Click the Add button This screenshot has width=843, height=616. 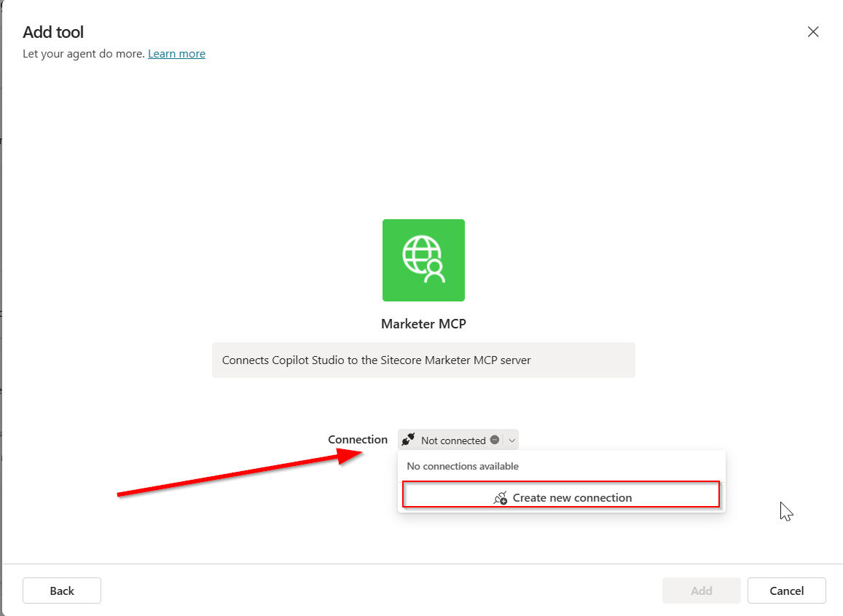pyautogui.click(x=701, y=591)
